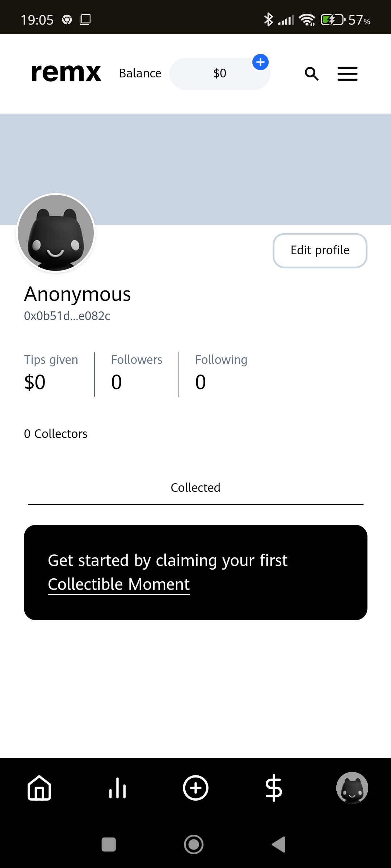391x868 pixels.
Task: Tap the circled plus create icon
Action: pos(195,788)
